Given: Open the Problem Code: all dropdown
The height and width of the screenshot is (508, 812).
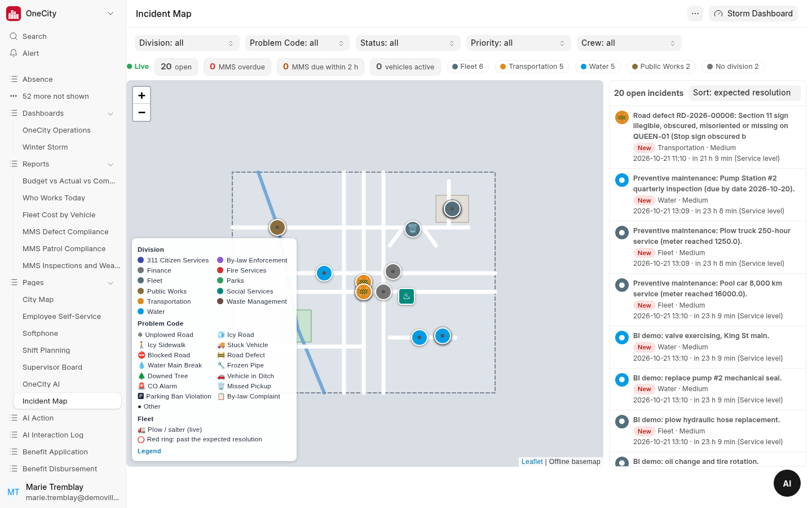Looking at the screenshot, I should pyautogui.click(x=298, y=43).
